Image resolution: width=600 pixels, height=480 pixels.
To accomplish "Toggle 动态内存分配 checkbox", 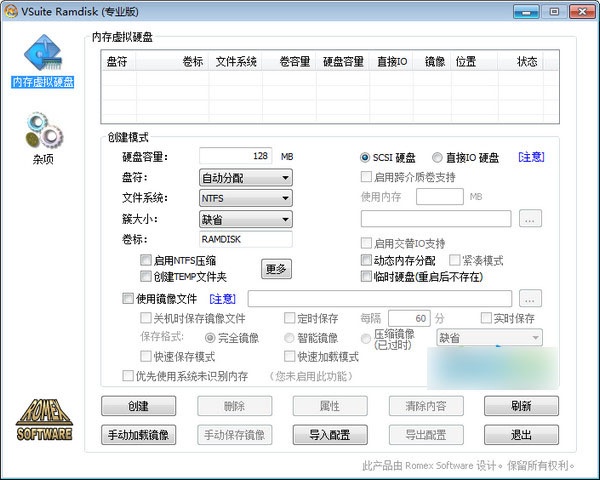I will pos(366,260).
